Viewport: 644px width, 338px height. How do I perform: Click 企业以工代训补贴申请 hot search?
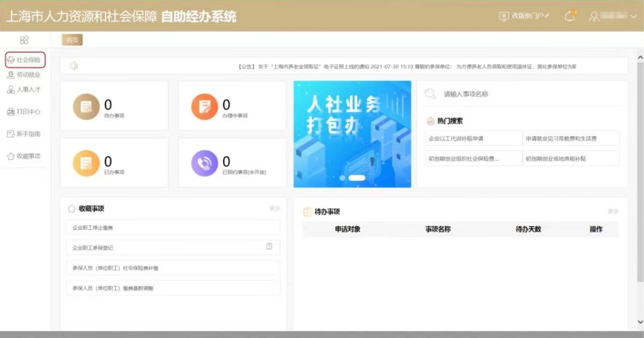click(456, 139)
